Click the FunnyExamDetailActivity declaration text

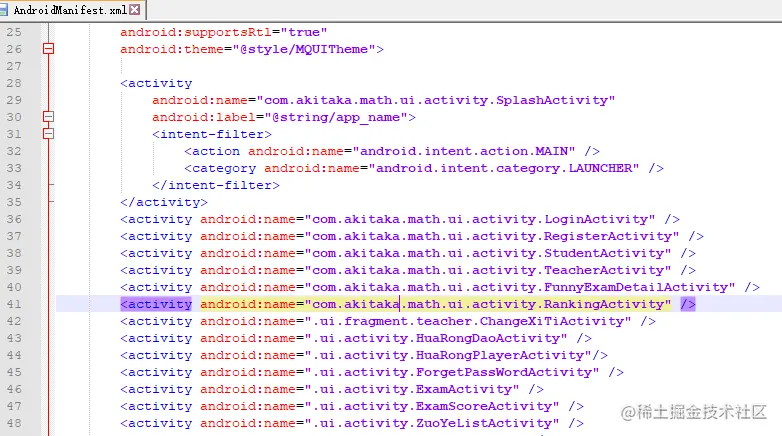(x=440, y=287)
